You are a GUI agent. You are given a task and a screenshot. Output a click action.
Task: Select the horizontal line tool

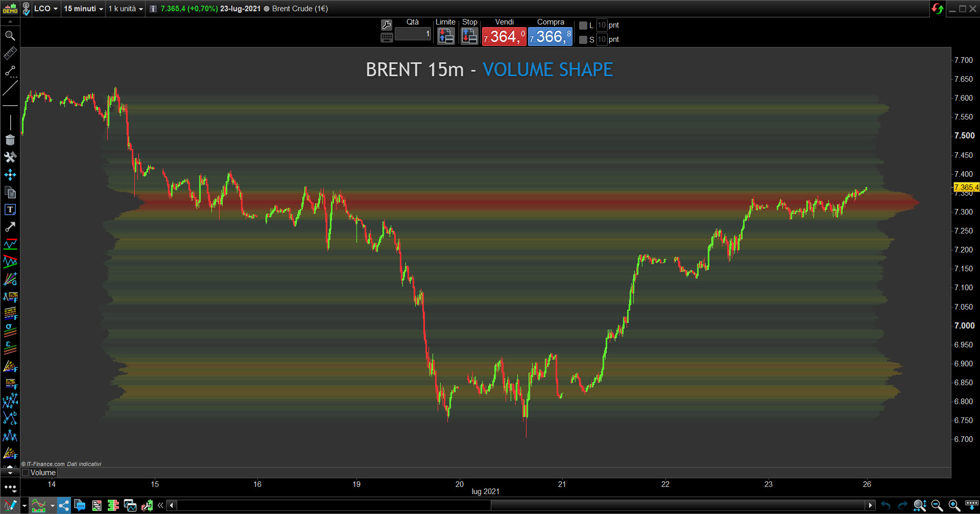(x=10, y=105)
